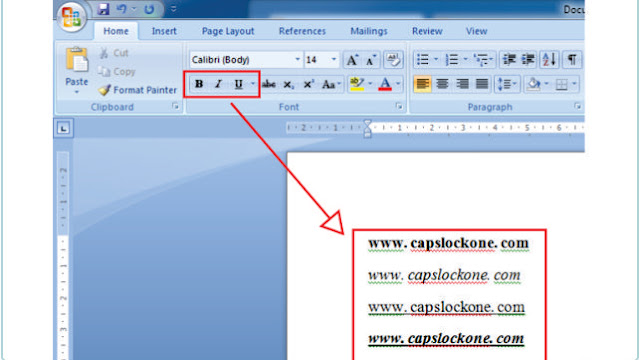Shrink the font size
640x360 pixels.
(371, 60)
